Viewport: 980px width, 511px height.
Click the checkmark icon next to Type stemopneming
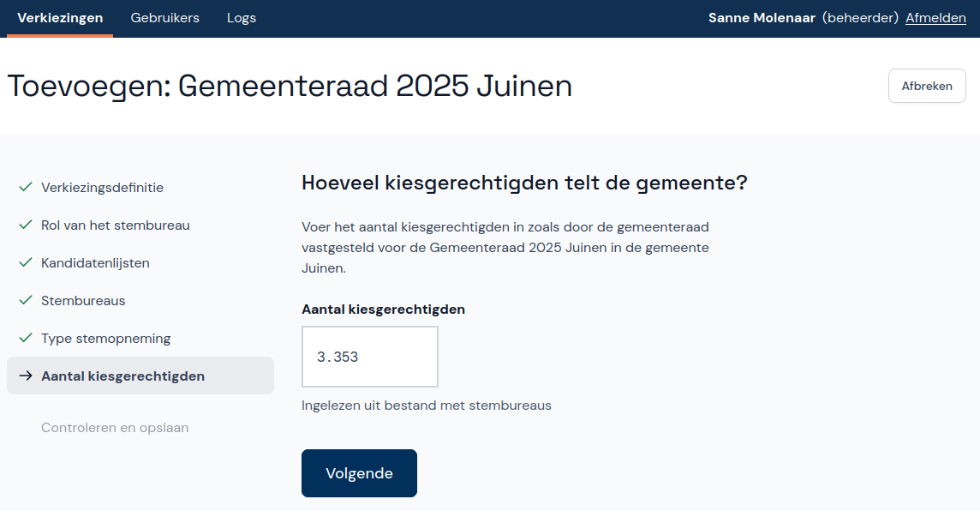[x=26, y=338]
